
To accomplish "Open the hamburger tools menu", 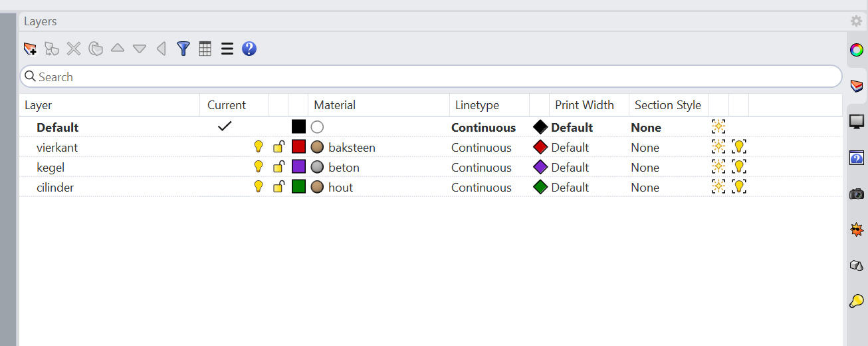I will 227,49.
